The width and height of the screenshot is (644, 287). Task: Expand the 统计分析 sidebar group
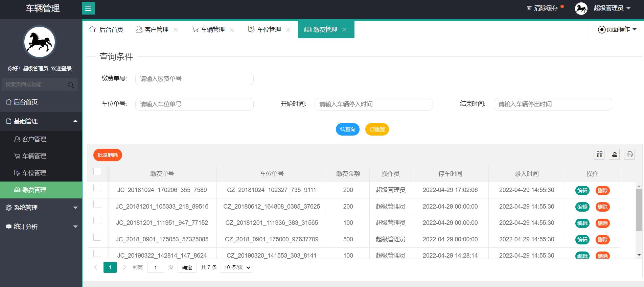click(x=41, y=226)
